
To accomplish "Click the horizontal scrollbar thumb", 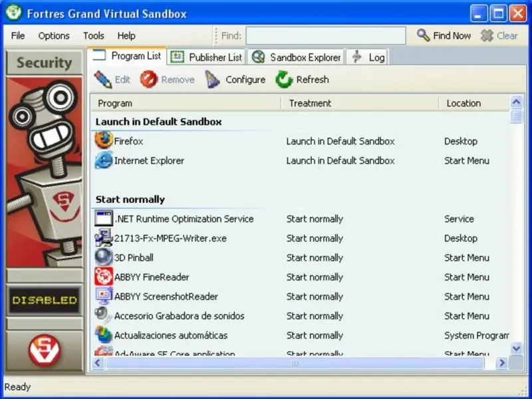I will pyautogui.click(x=295, y=362).
